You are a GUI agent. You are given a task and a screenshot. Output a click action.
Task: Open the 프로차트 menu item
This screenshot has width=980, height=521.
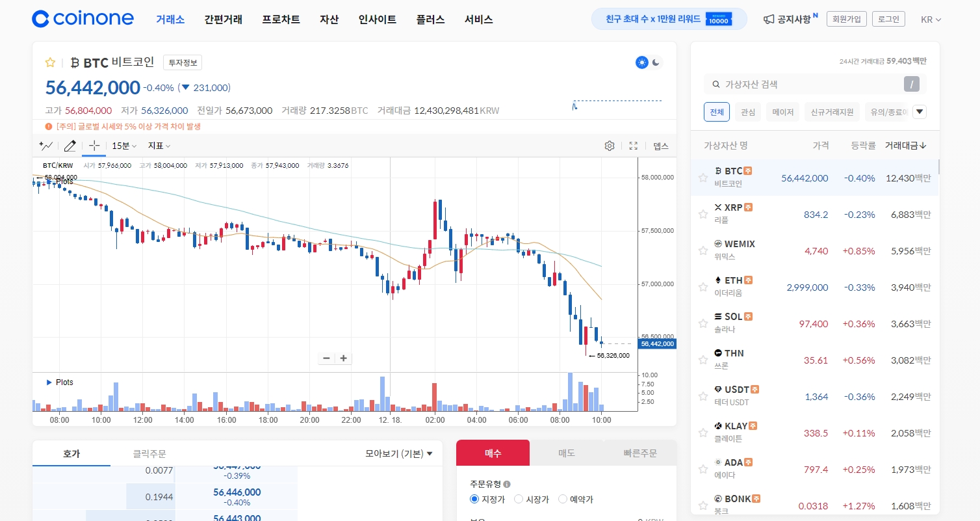tap(281, 20)
